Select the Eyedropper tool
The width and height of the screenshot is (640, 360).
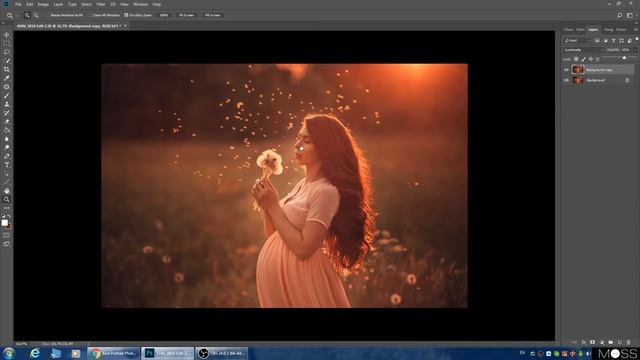pyautogui.click(x=7, y=78)
